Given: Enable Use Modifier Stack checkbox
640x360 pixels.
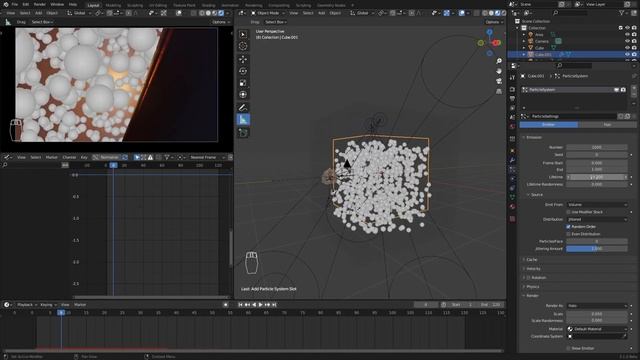Looking at the screenshot, I should point(569,212).
